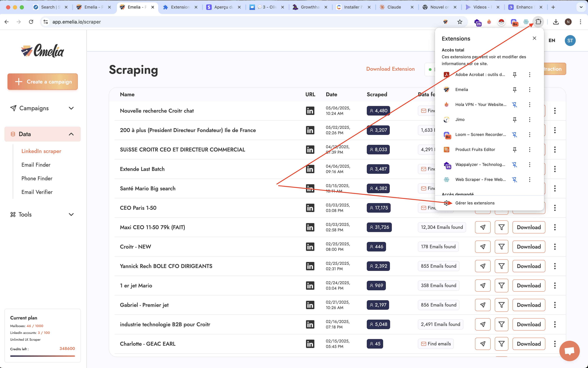Select the LinkedIn scraper item in sidebar
The height and width of the screenshot is (368, 588).
coord(41,151)
